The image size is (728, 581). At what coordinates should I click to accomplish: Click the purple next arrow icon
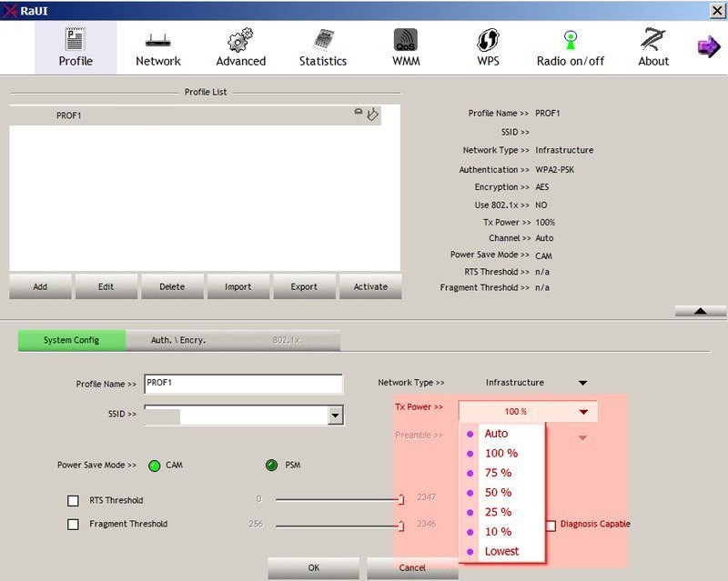(708, 46)
